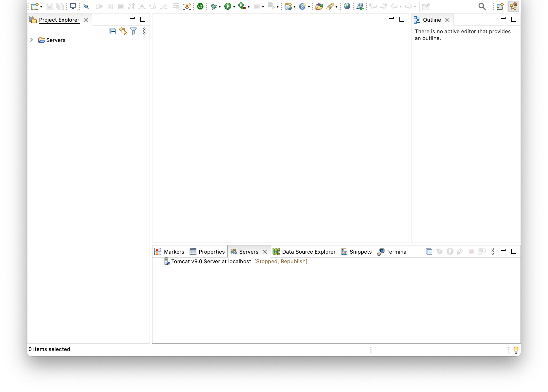548x392 pixels.
Task: Click the New Servlet icon
Action: coord(302,6)
